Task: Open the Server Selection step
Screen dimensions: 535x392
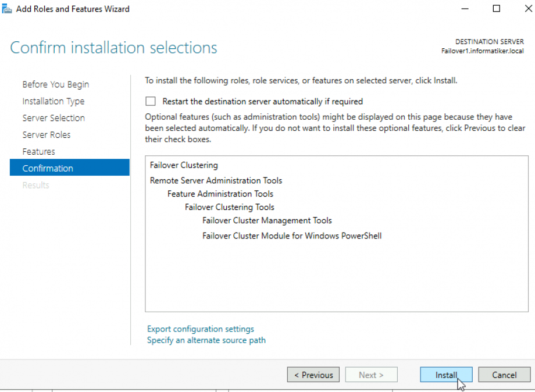Action: (x=53, y=117)
